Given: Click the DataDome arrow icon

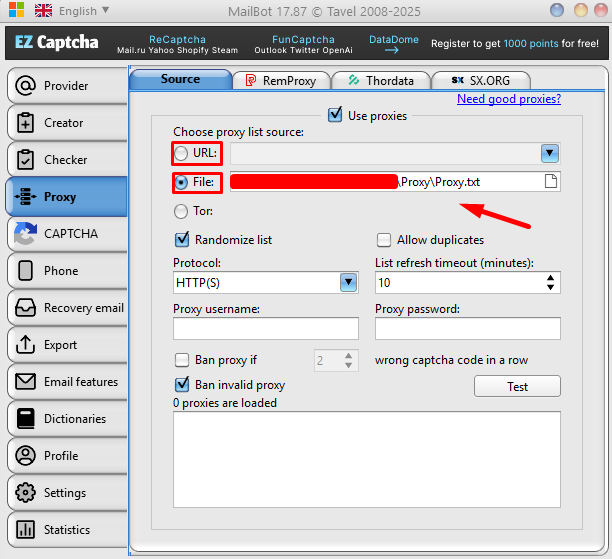Looking at the screenshot, I should click(391, 50).
